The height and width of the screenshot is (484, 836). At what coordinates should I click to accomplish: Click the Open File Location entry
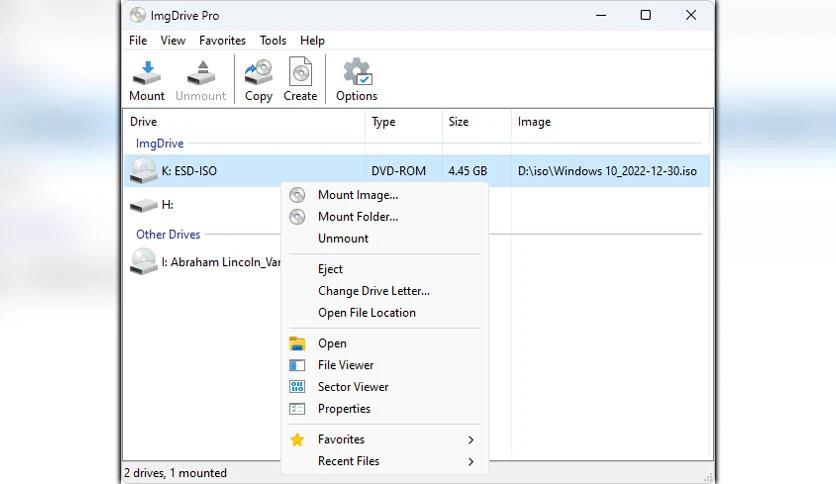point(366,313)
